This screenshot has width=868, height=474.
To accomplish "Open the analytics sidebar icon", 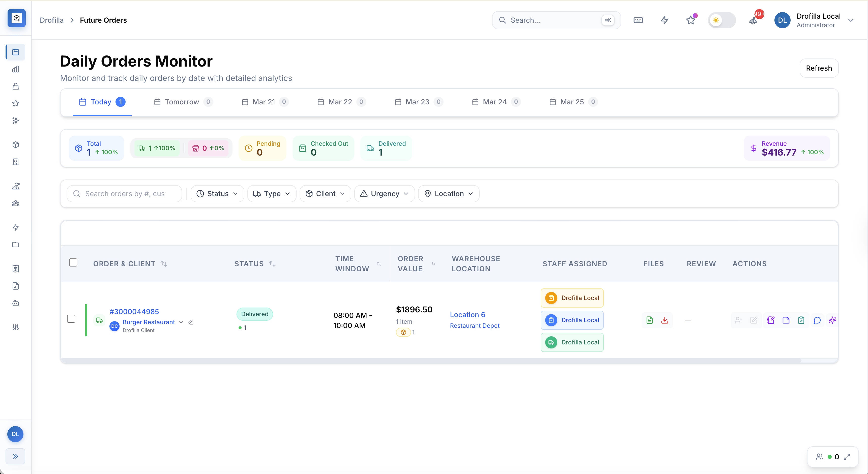I will (15, 69).
